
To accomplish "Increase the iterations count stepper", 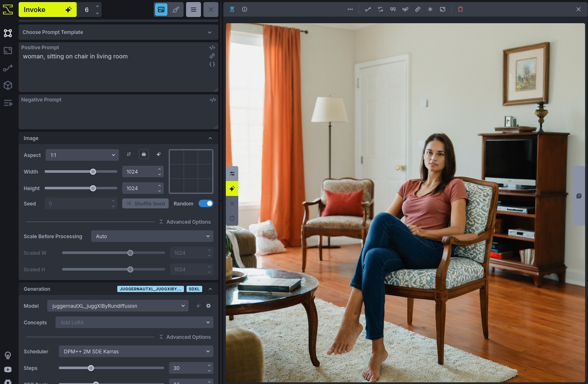I will (97, 6).
